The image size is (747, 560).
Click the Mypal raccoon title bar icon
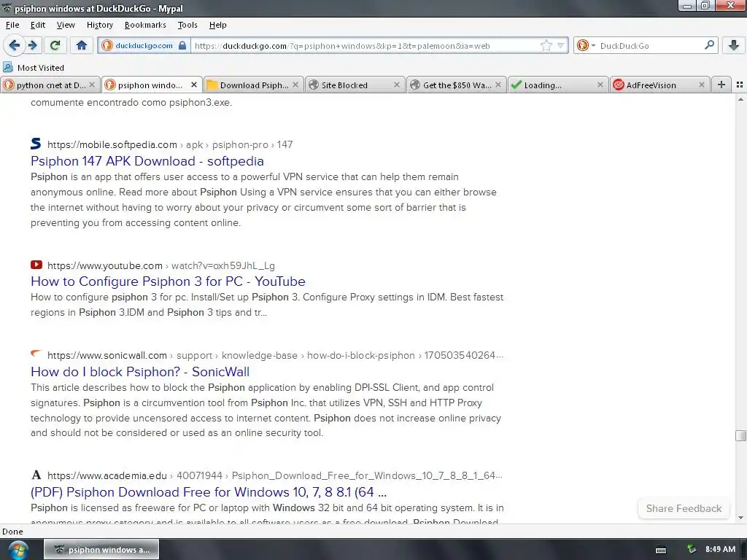(x=7, y=8)
